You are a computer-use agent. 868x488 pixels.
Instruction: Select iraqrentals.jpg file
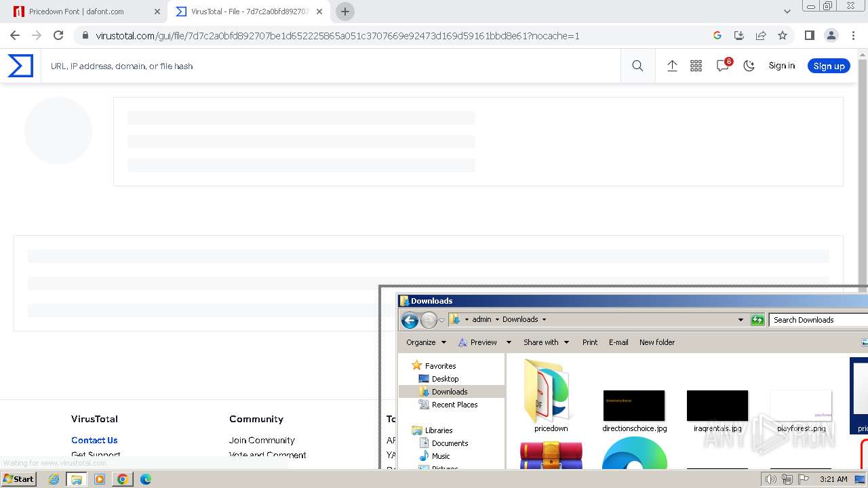point(717,410)
